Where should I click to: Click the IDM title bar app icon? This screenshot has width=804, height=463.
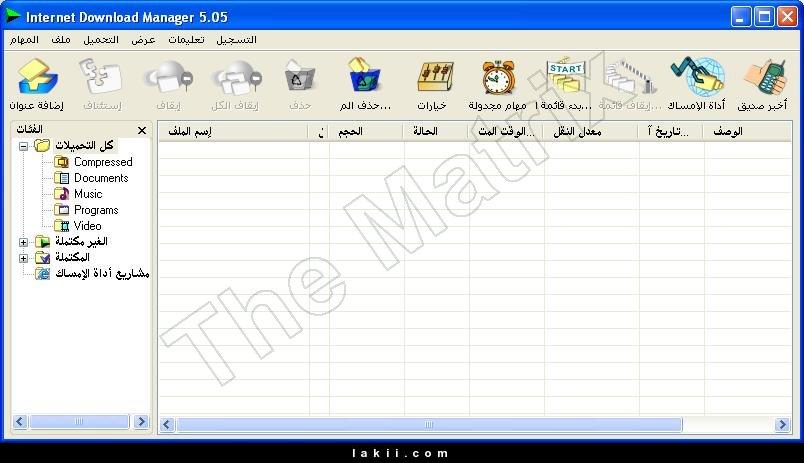(13, 16)
